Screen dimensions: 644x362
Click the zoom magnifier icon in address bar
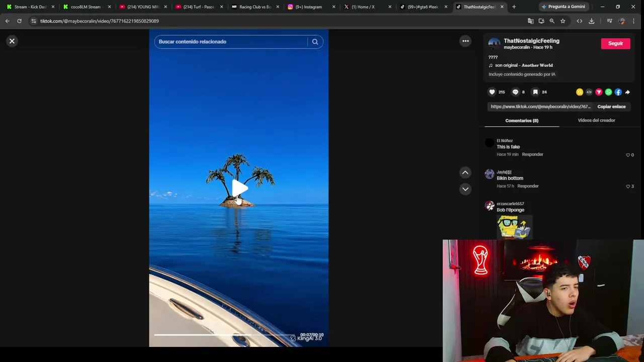point(552,21)
